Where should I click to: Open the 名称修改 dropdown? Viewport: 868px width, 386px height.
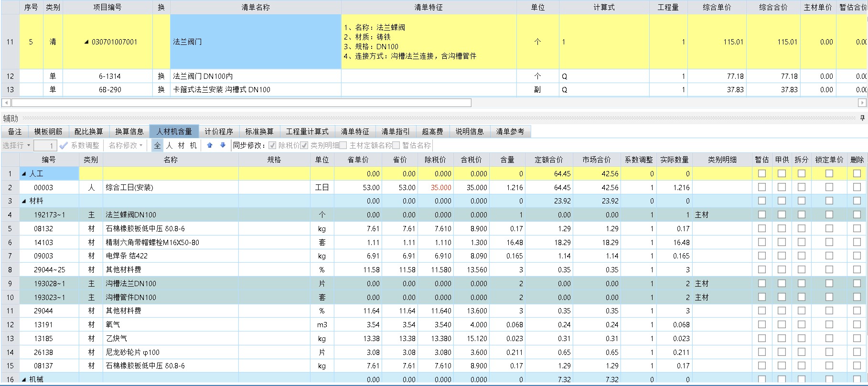click(126, 145)
